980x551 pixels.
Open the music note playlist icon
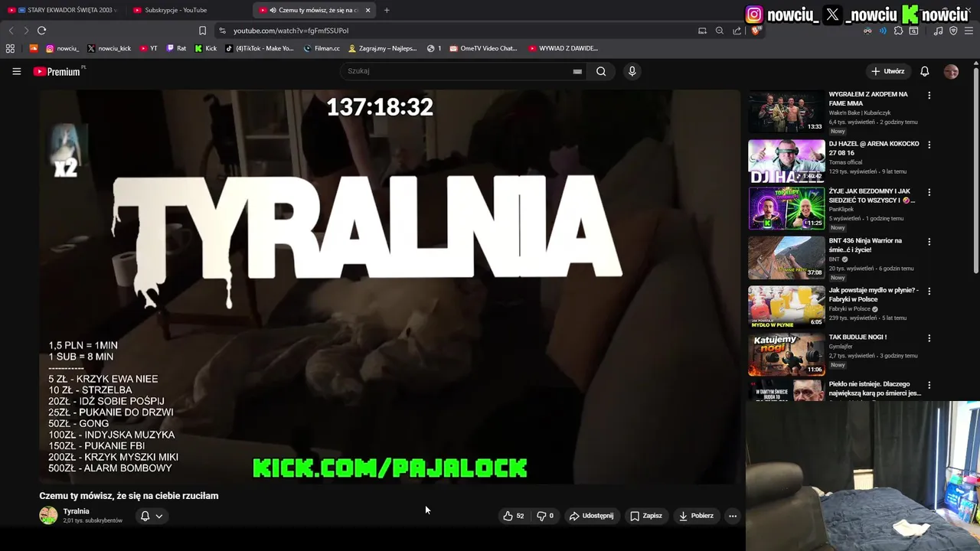click(938, 31)
